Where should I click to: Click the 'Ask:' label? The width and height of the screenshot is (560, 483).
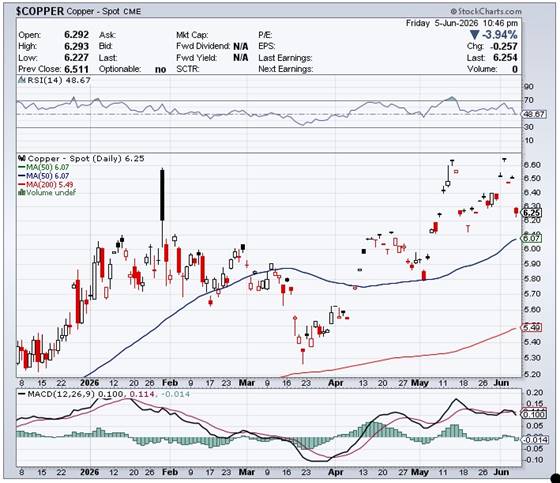[x=107, y=35]
